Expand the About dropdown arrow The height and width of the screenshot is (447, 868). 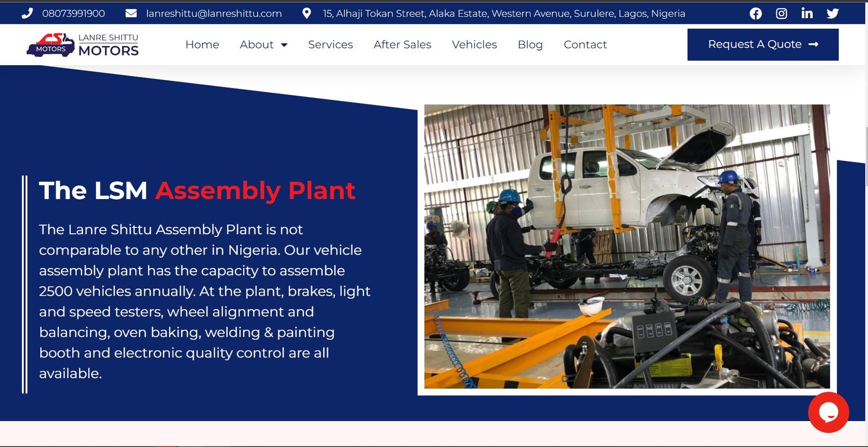pyautogui.click(x=284, y=45)
